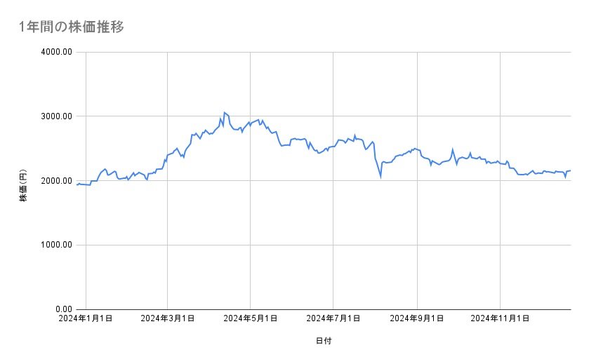This screenshot has width=589, height=364.
Task: Select the 2024年9月1日 date label
Action: tap(417, 318)
